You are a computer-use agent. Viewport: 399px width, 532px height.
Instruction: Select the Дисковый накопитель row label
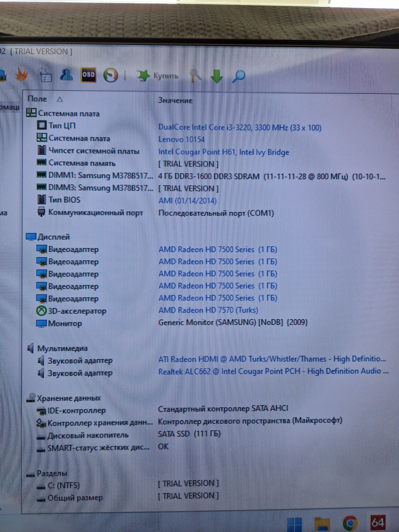[88, 435]
